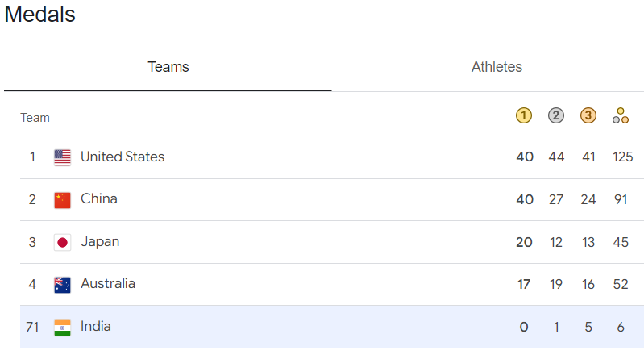Click the bronze medal column icon
The image size is (644, 355).
pos(588,115)
